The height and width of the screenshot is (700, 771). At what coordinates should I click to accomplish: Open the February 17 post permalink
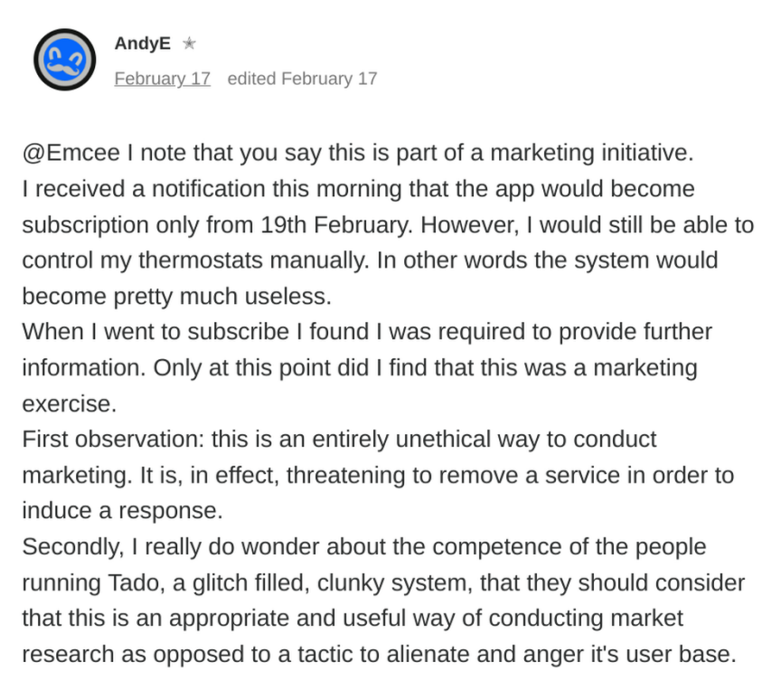[x=163, y=79]
